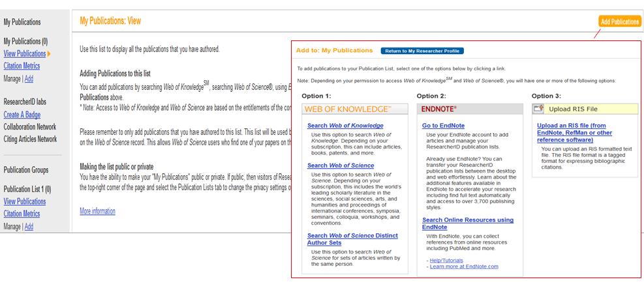Open Citation Metrics under My Publications

(22, 66)
